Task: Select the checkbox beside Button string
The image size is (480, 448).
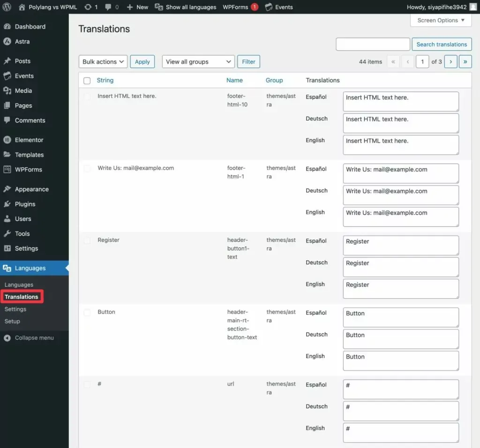Action: point(87,312)
